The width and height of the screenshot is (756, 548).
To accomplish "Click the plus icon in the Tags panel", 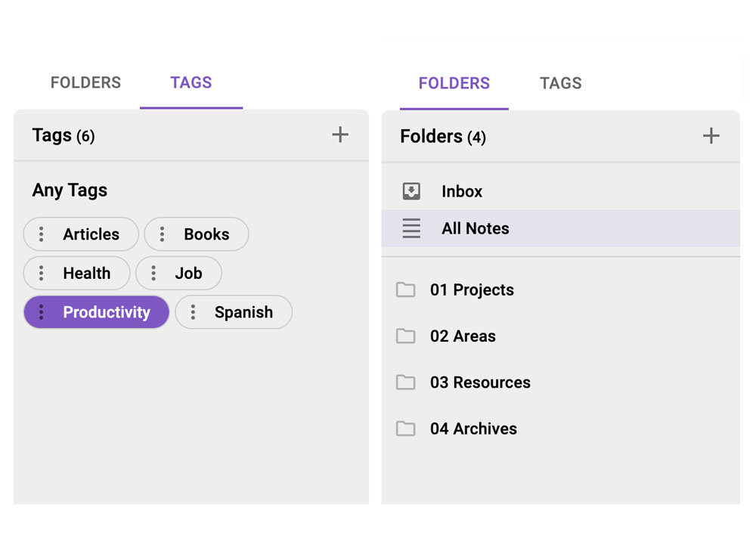I will (340, 135).
